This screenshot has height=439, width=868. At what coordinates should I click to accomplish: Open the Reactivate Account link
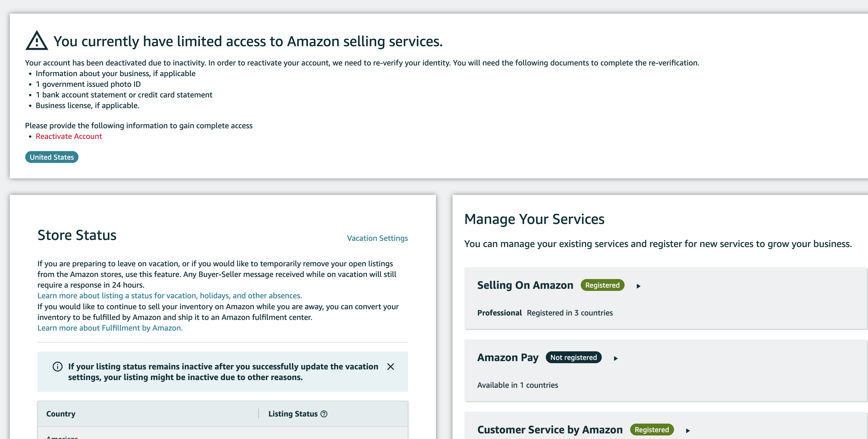69,137
